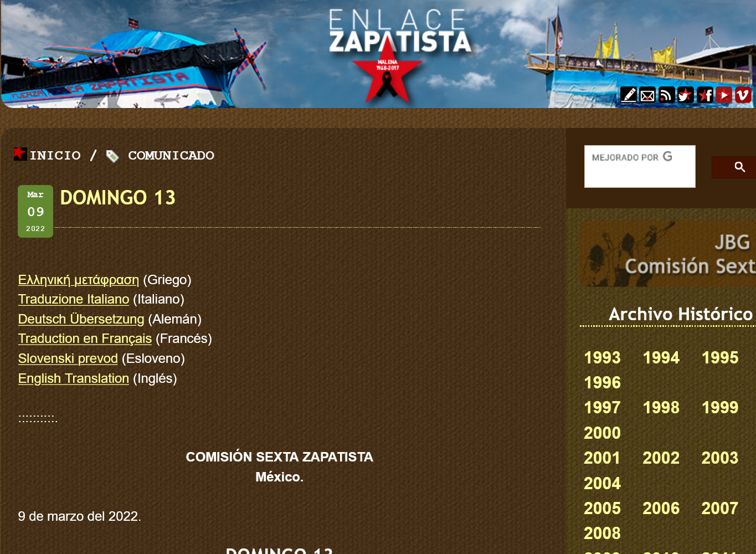The image size is (756, 554).
Task: Open the 2002 archive
Action: pyautogui.click(x=661, y=458)
